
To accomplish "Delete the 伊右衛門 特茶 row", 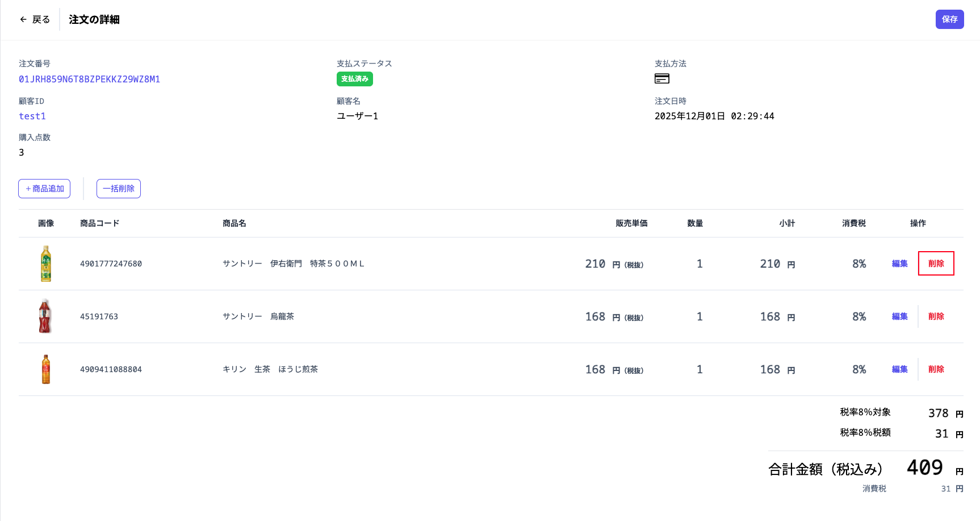I will [x=936, y=264].
